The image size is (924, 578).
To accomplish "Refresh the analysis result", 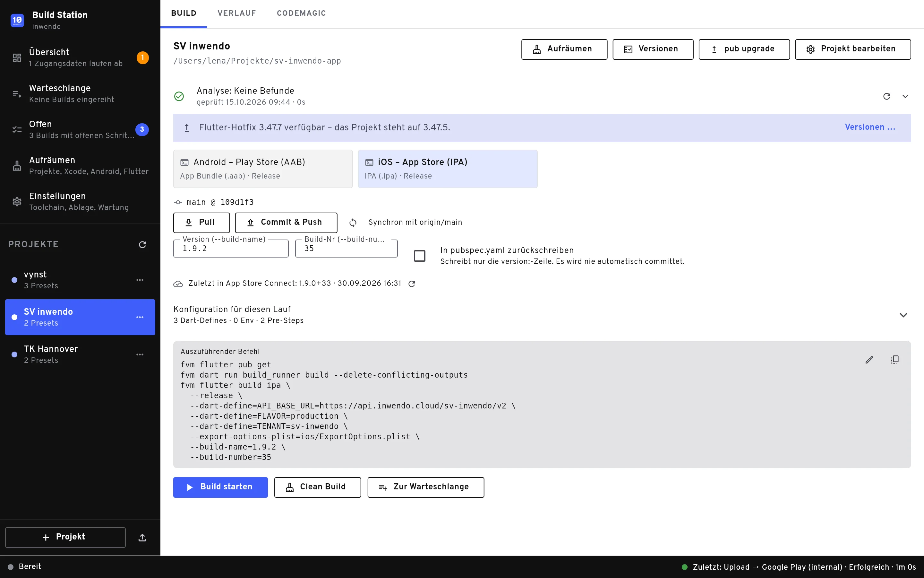I will point(886,96).
